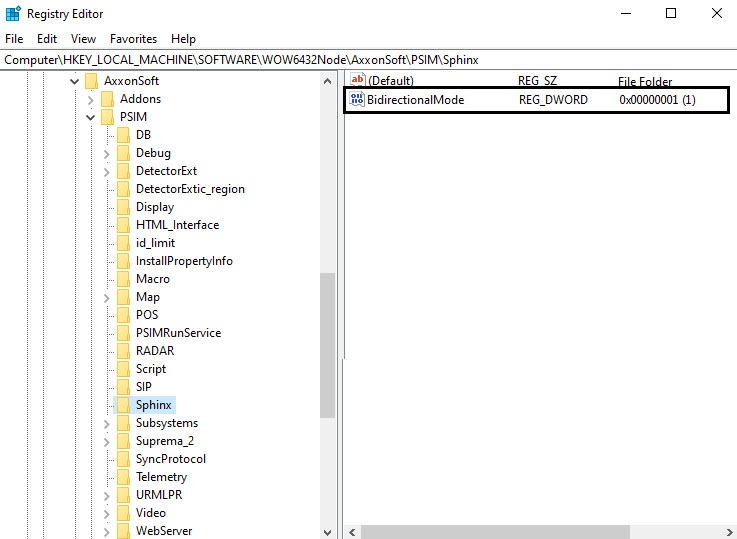Click the tree pane vertical scrollbar thumb
The width and height of the screenshot is (737, 539).
(x=328, y=345)
